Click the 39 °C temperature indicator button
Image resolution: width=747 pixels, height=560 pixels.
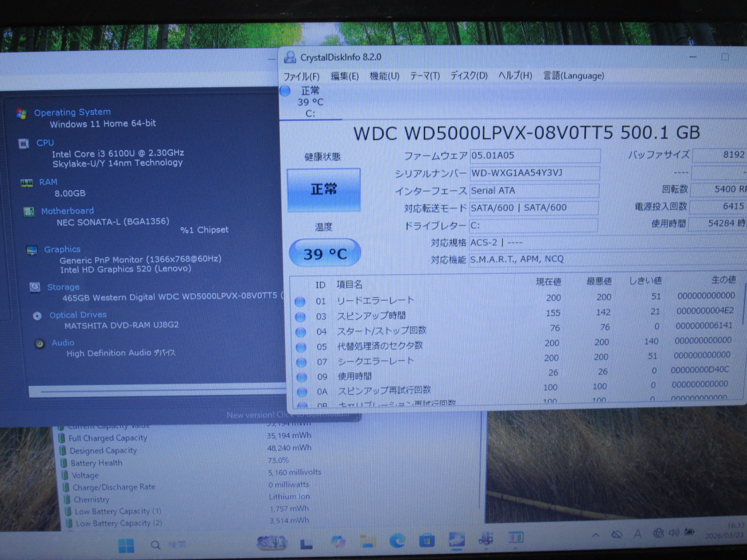325,254
